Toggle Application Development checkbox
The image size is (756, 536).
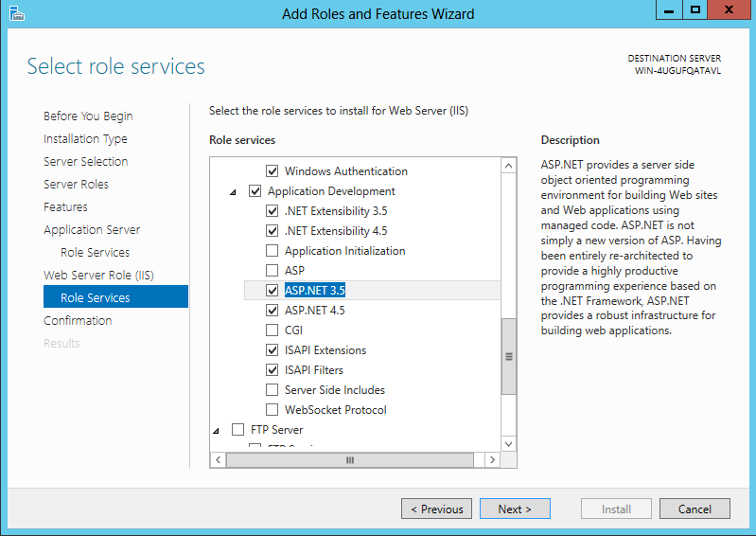pyautogui.click(x=255, y=191)
